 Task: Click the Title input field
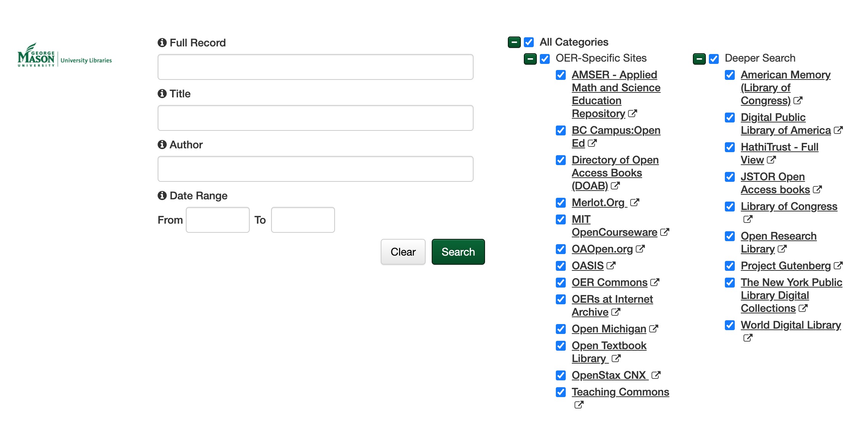coord(316,118)
